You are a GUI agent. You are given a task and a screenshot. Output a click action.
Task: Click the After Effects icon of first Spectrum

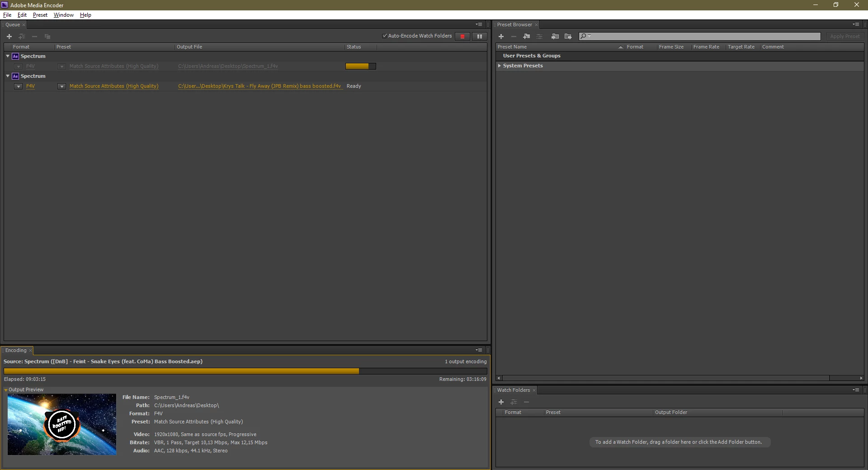click(15, 56)
